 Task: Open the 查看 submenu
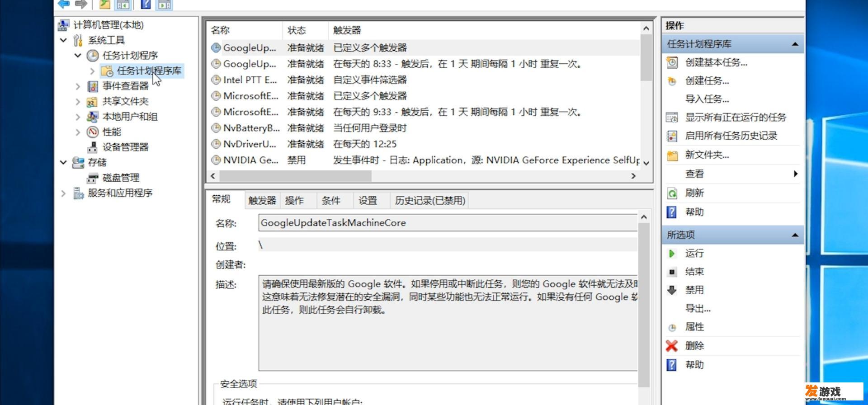[732, 174]
